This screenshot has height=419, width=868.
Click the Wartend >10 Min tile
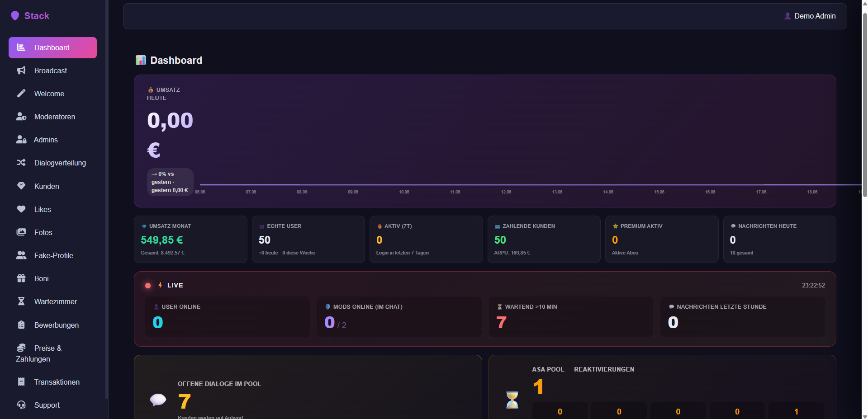pyautogui.click(x=571, y=317)
